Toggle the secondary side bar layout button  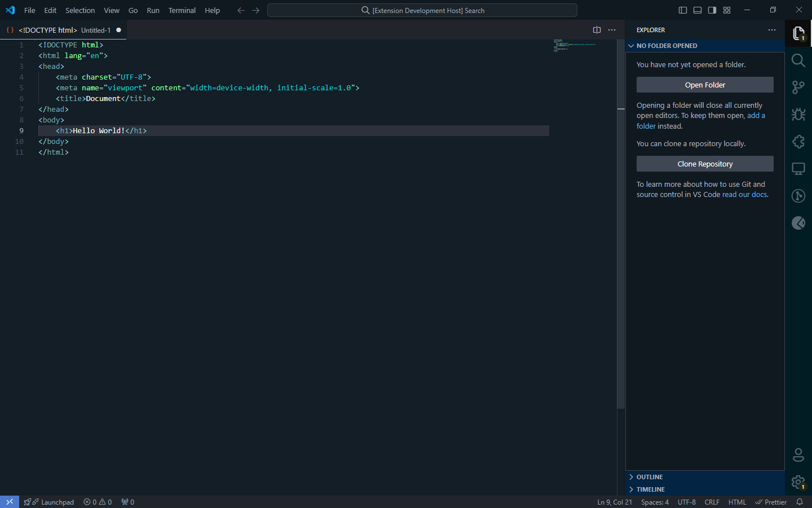pyautogui.click(x=712, y=10)
